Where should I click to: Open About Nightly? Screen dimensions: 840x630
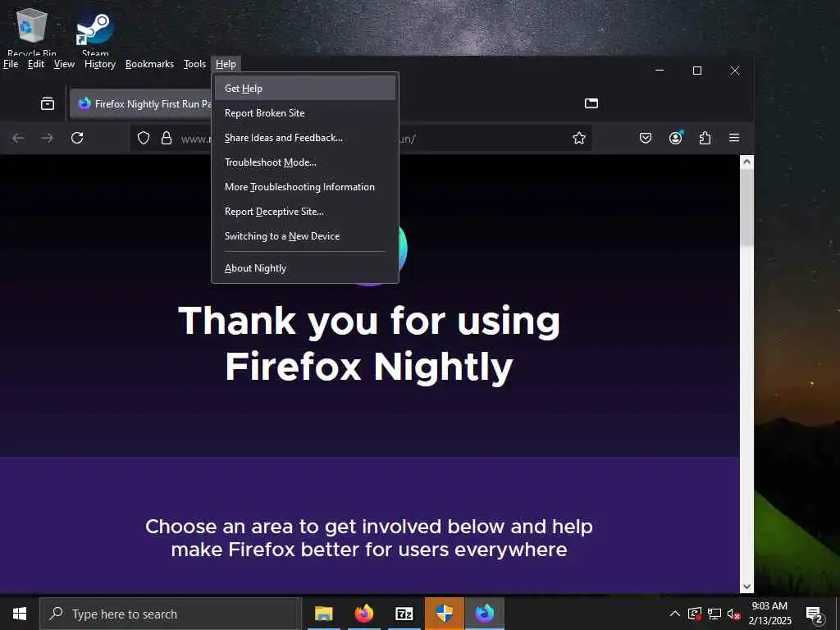tap(305, 268)
